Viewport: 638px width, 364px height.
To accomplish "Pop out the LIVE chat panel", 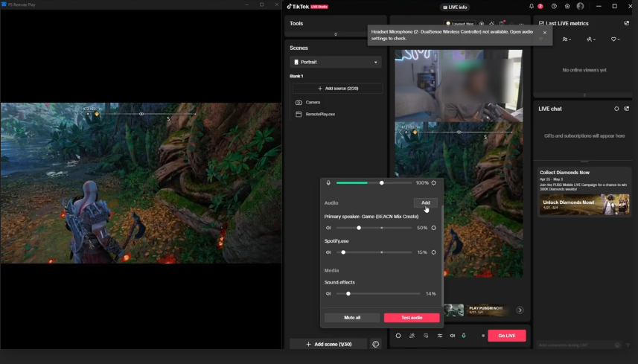I will [627, 109].
